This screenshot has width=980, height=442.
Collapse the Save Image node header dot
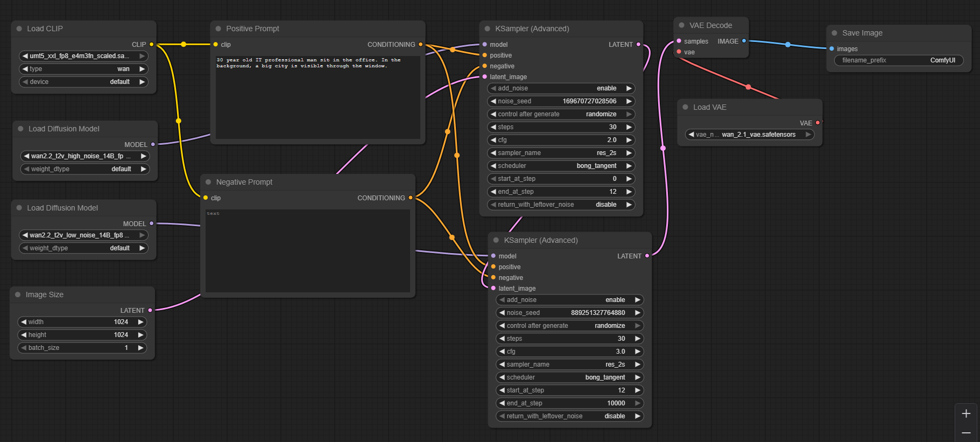click(834, 33)
